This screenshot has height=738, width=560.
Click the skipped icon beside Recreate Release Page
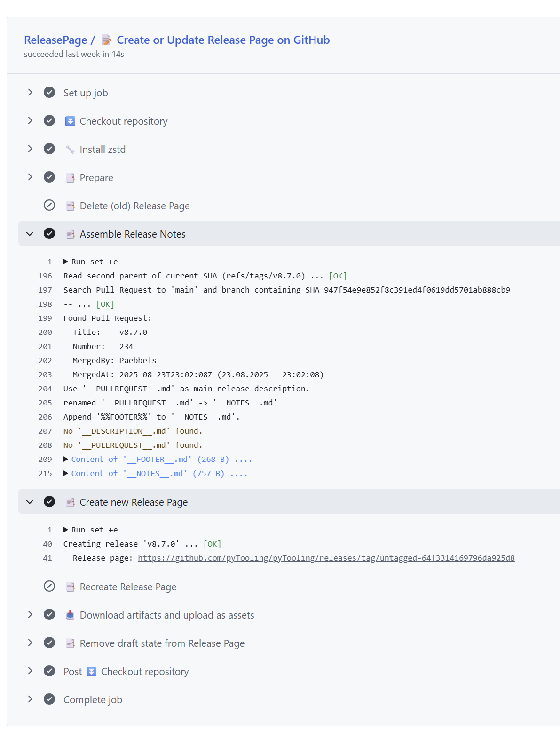point(49,587)
